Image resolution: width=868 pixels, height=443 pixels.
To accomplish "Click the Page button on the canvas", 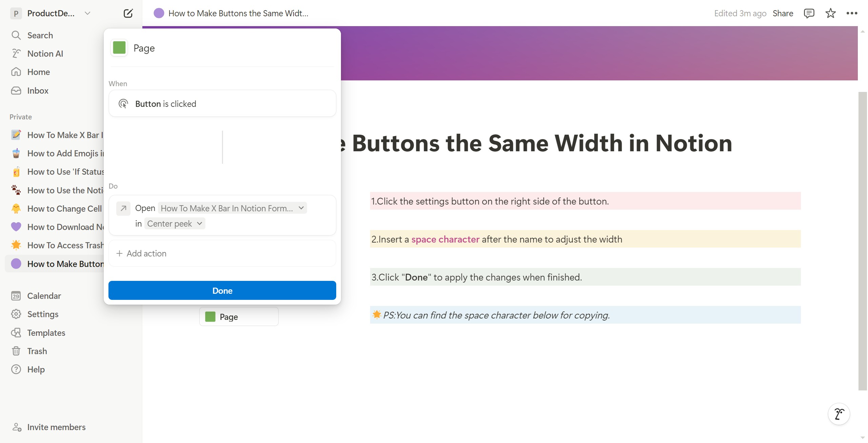I will (239, 316).
